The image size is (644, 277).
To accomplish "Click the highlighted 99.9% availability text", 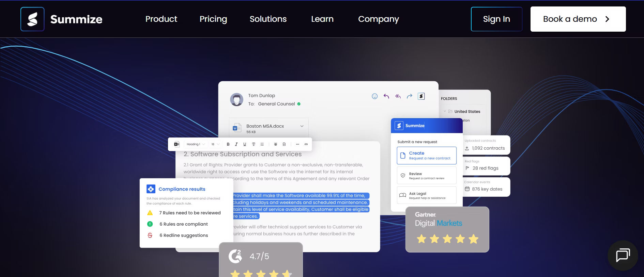I will [x=301, y=206].
